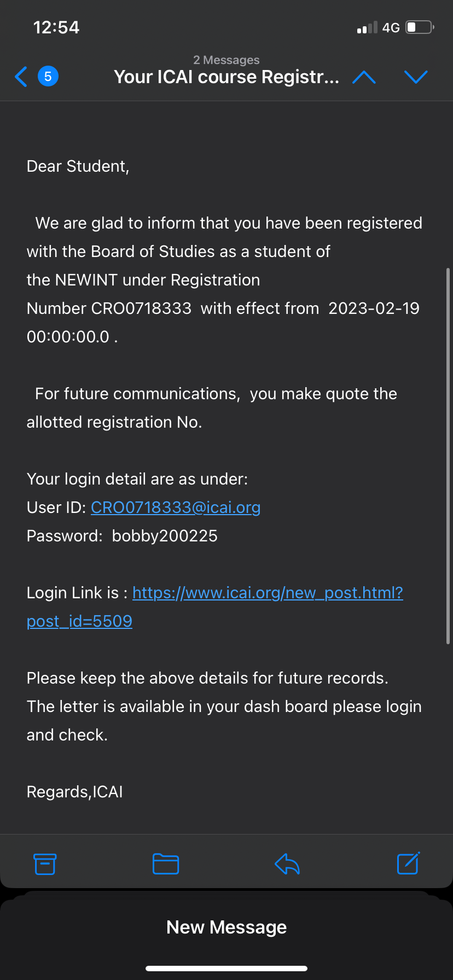The width and height of the screenshot is (453, 980).
Task: Tap the password text bobby200225
Action: click(x=165, y=536)
